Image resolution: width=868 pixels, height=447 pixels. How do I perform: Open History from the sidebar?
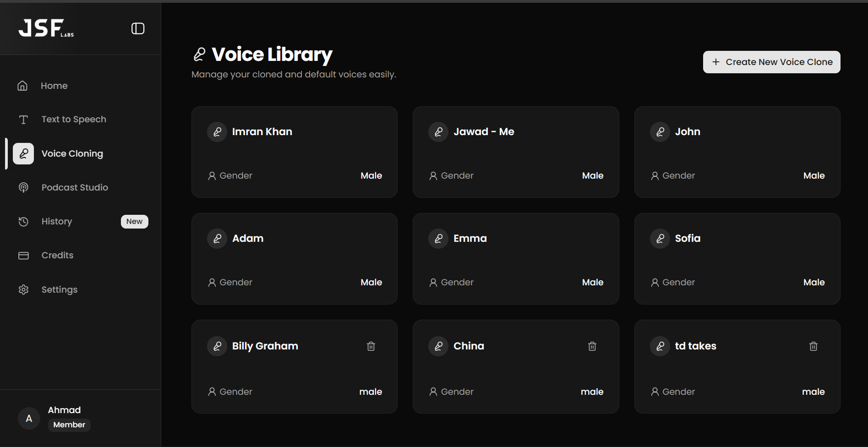(57, 222)
